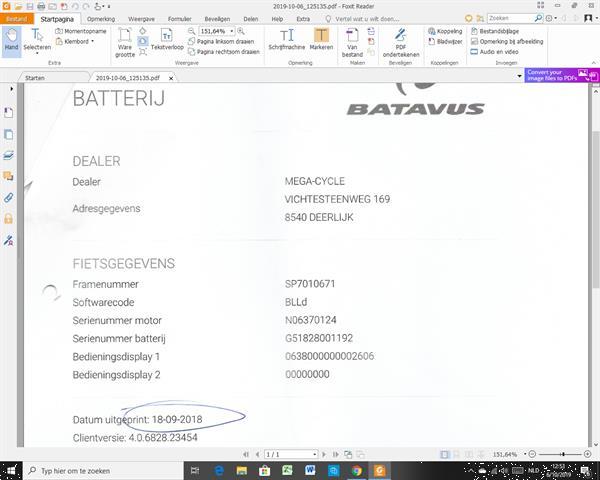
Task: Go to the first page button
Action: [x=246, y=454]
